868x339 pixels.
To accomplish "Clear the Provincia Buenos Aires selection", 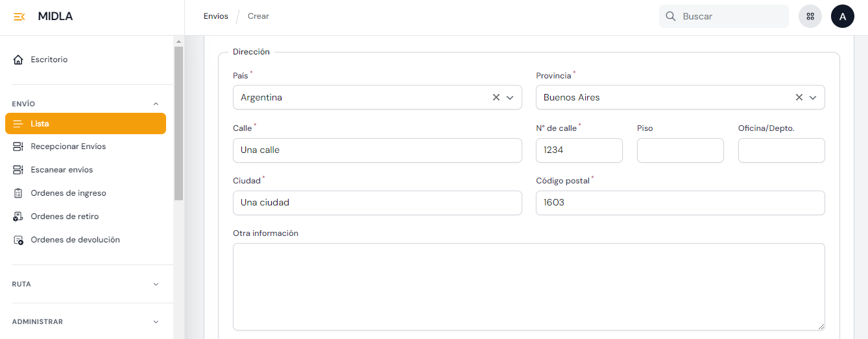I will pos(799,97).
